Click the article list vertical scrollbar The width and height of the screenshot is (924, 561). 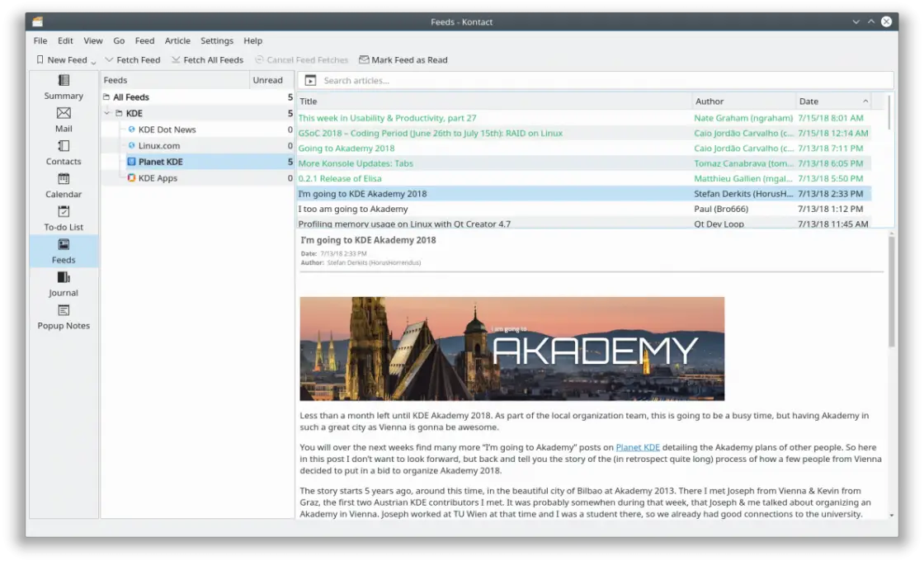[x=889, y=112]
